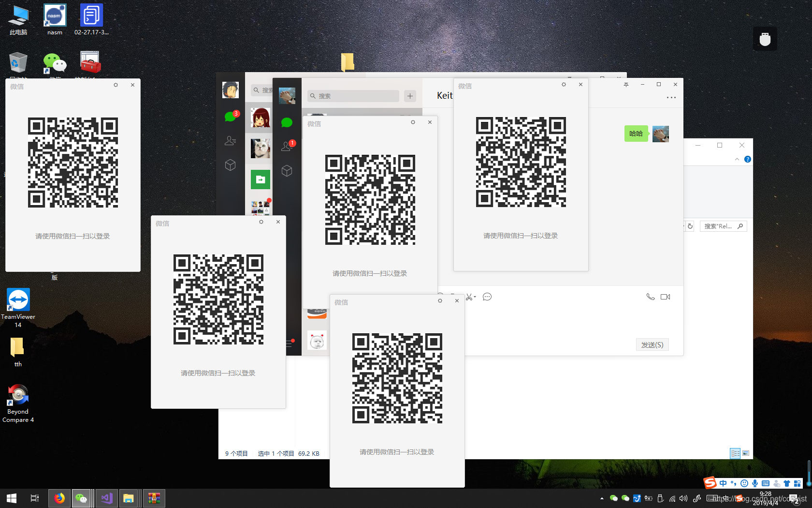This screenshot has height=508, width=812.
Task: Open File Transfer green icon chat
Action: [261, 179]
